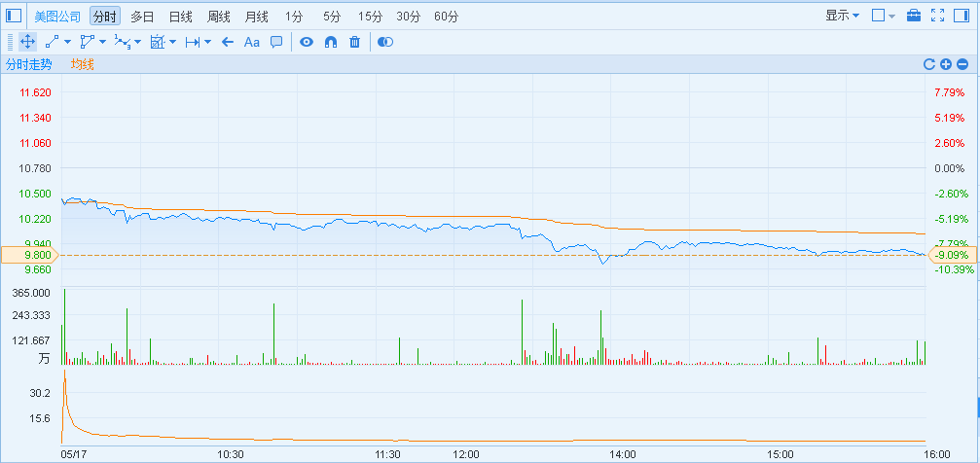Click the 14:00 time axis label
The image size is (980, 463).
point(623,454)
